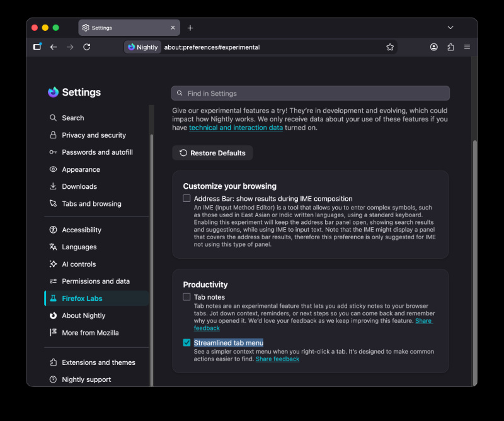Open a new tab with plus button
Image resolution: width=504 pixels, height=421 pixels.
coord(190,28)
